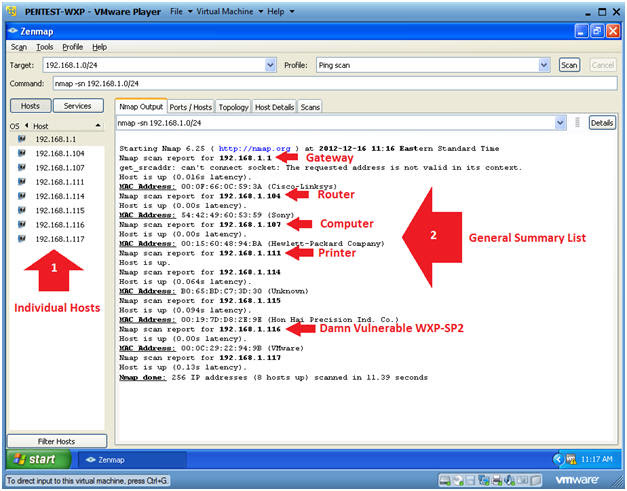The width and height of the screenshot is (627, 491).
Task: Click the host icon beside 192.168.1.111
Action: coord(22,182)
